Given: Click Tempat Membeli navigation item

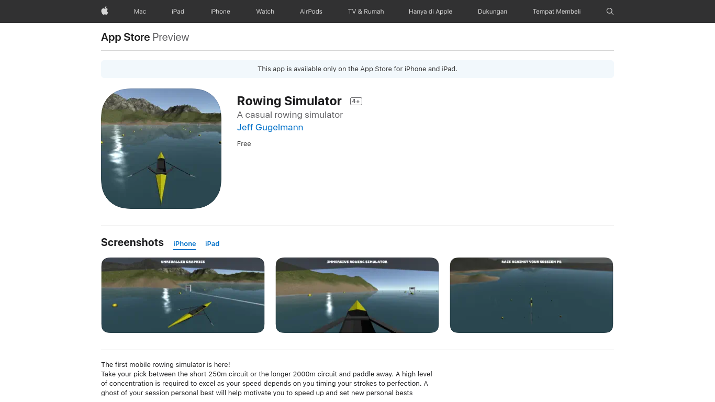Looking at the screenshot, I should 556,11.
